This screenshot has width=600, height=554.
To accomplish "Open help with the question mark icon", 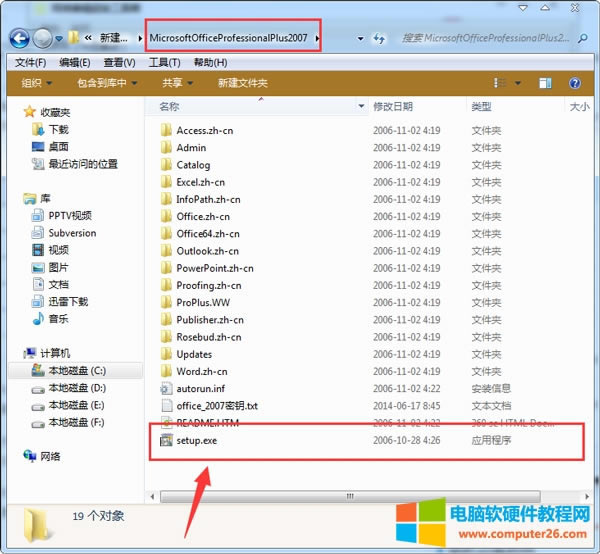I will pyautogui.click(x=575, y=83).
